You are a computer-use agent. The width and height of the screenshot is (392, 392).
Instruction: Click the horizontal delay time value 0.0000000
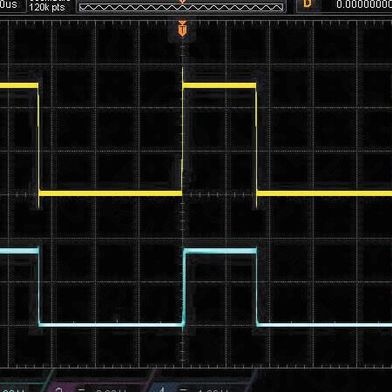point(364,4)
